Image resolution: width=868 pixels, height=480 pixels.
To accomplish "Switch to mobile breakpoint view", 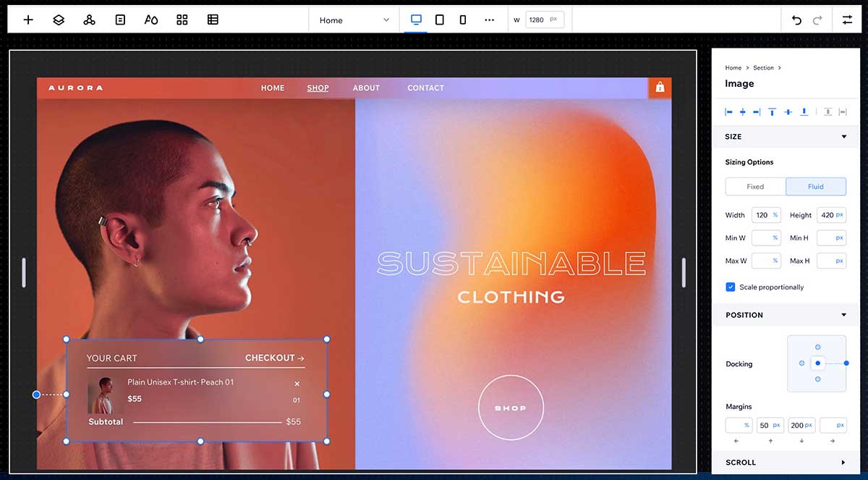I will click(463, 20).
